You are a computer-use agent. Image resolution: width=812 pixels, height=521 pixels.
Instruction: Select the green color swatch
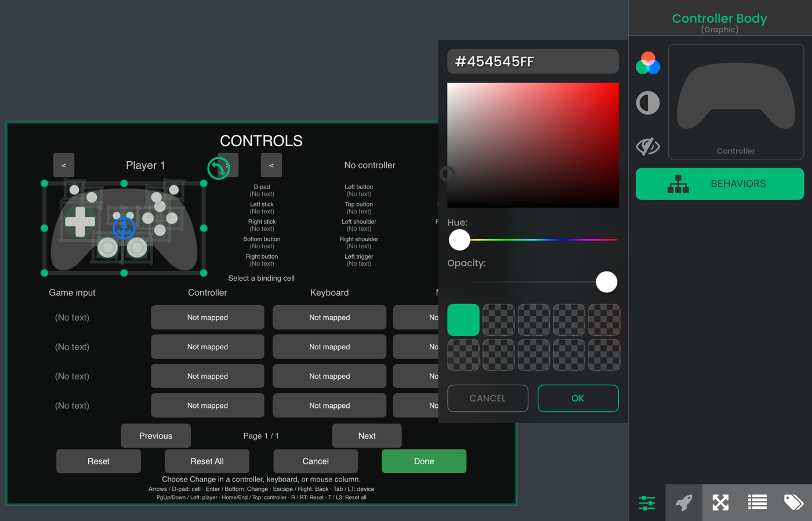click(463, 320)
